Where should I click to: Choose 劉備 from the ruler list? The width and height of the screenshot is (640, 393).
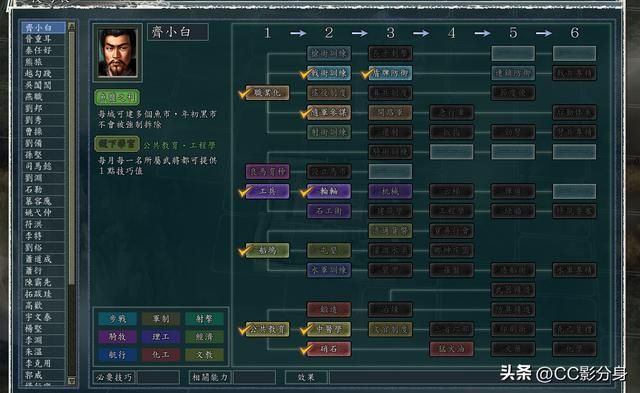pos(43,143)
